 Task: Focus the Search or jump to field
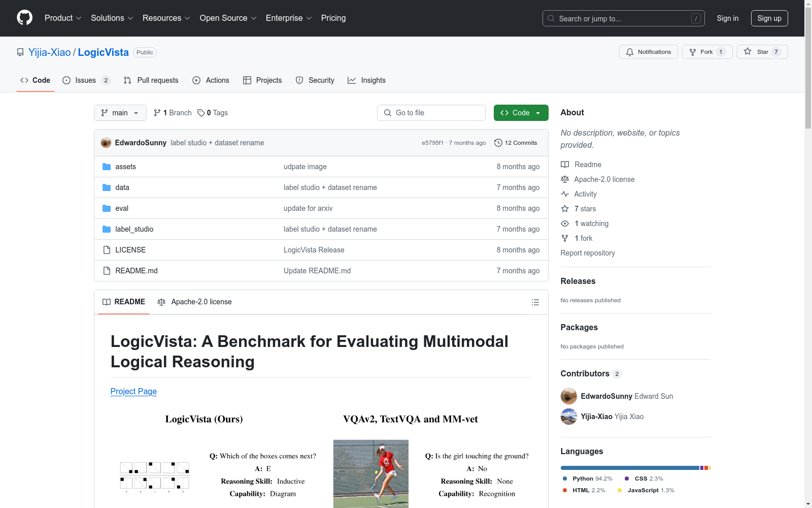pyautogui.click(x=624, y=18)
